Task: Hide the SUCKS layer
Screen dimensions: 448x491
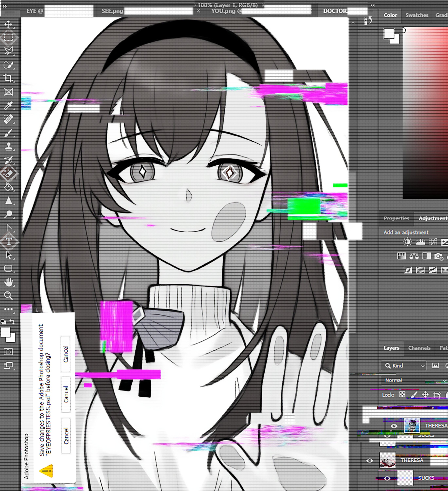Action: point(387,478)
